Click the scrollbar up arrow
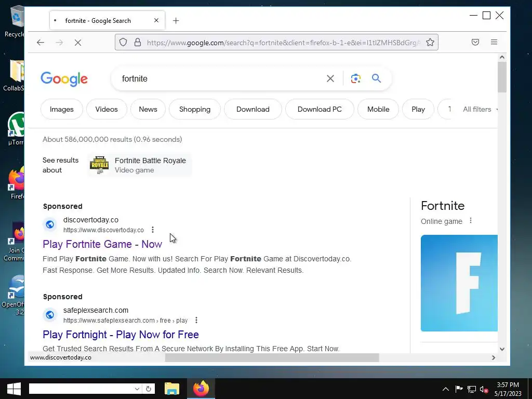The image size is (532, 399). pyautogui.click(x=502, y=57)
